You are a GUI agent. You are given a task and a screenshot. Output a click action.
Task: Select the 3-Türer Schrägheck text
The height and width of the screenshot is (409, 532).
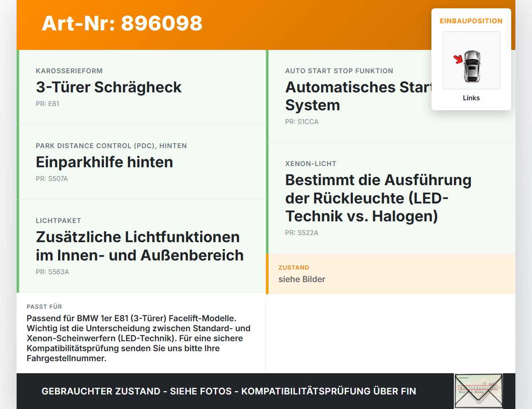click(108, 87)
